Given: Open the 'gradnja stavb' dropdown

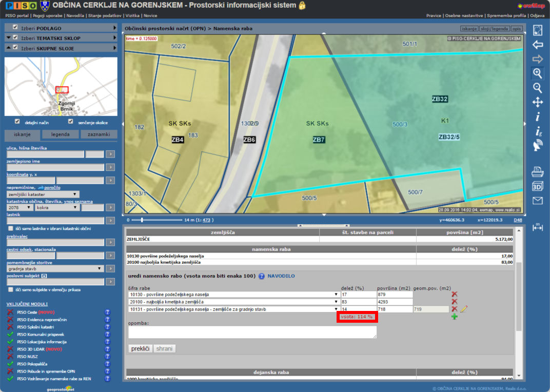Looking at the screenshot, I should click(55, 268).
